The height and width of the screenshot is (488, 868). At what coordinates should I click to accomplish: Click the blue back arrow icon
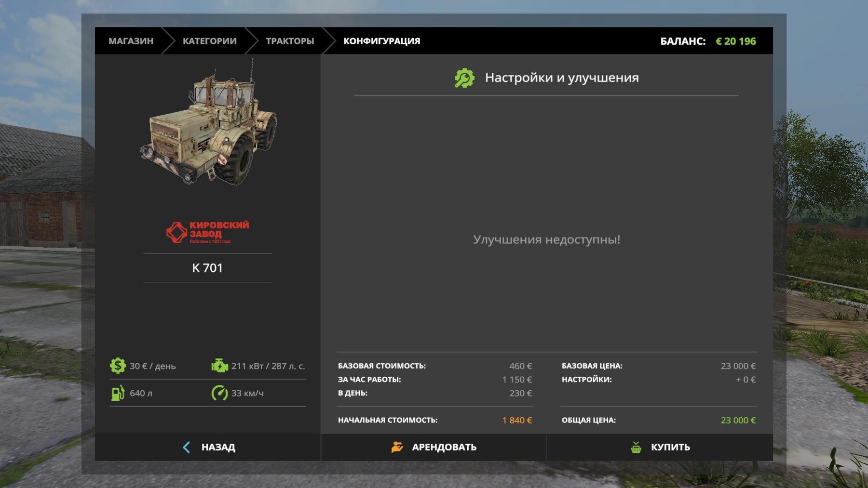187,447
